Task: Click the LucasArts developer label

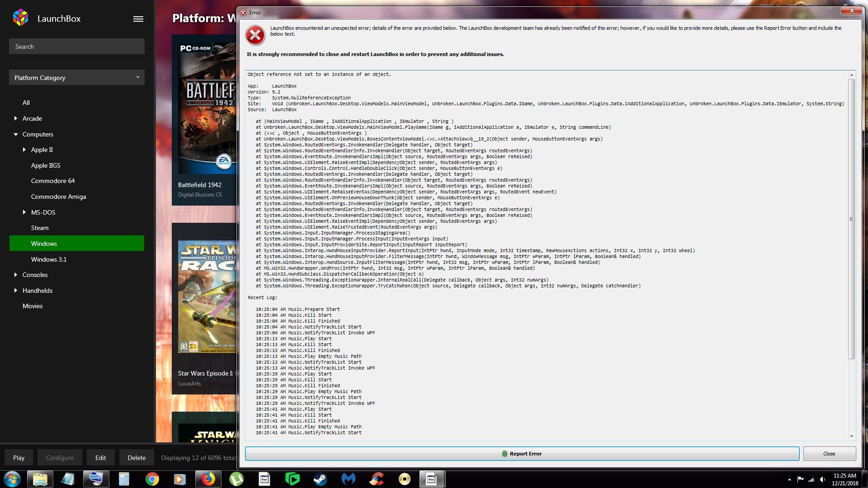Action: pyautogui.click(x=189, y=384)
